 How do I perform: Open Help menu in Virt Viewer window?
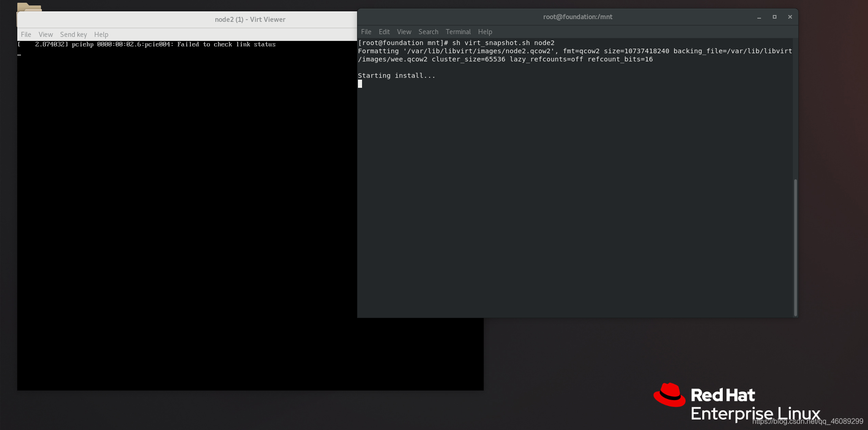[x=101, y=35]
